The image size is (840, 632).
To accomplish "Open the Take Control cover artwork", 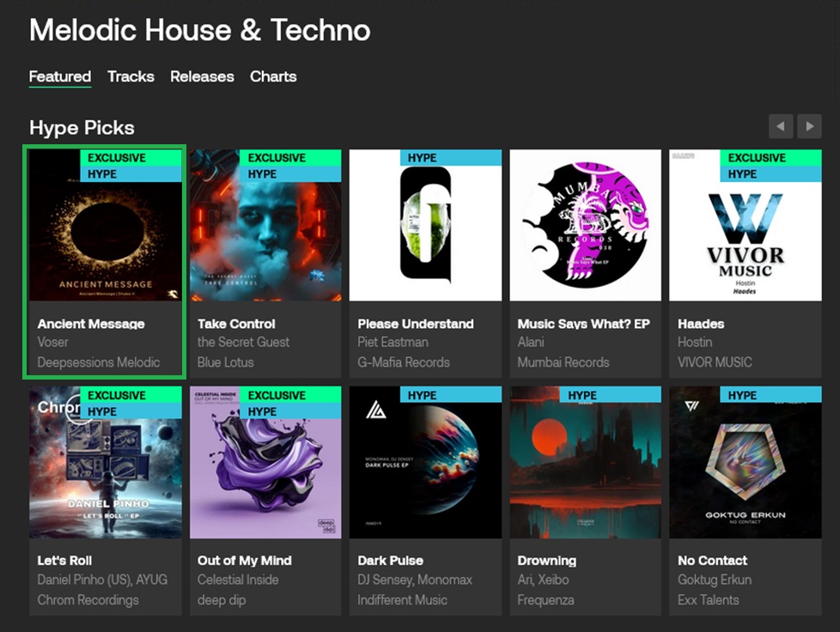I will 265,225.
